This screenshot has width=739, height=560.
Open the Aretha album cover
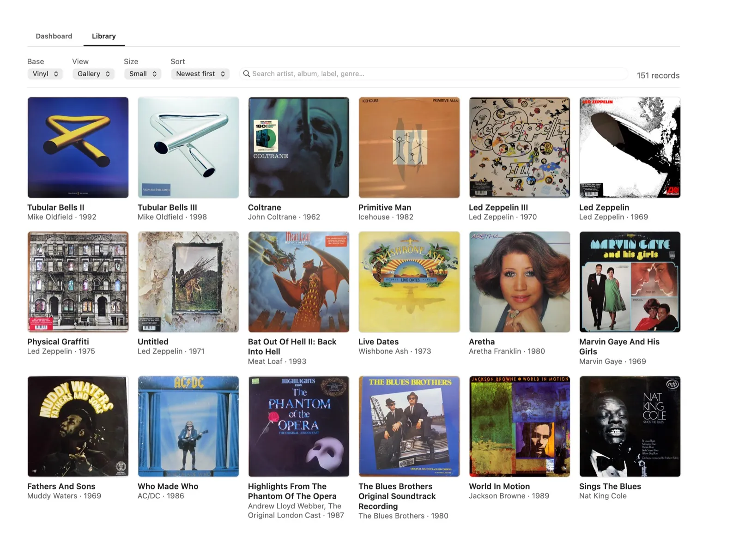[x=520, y=282]
